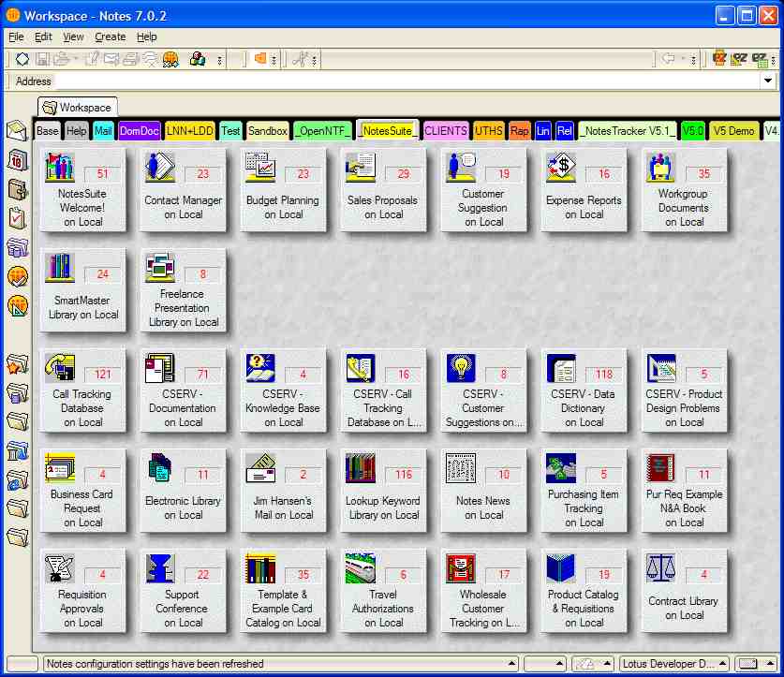Open the Electronic Library database tile
784x677 pixels.
[183, 491]
